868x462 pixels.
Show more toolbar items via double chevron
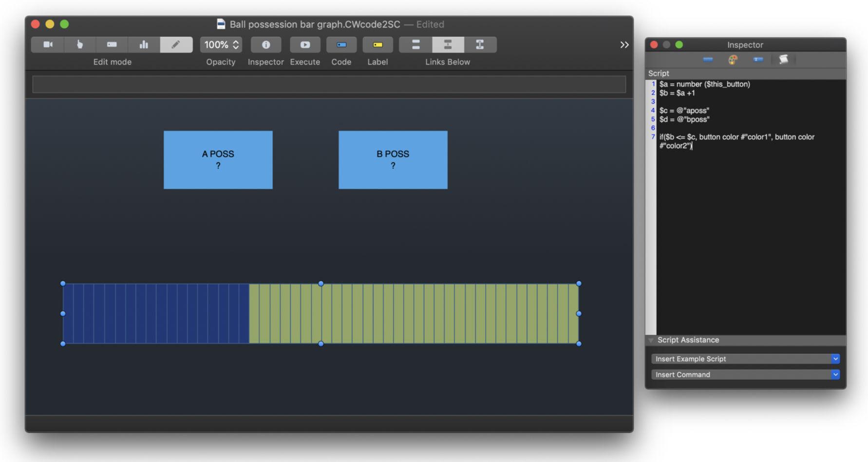pyautogui.click(x=624, y=45)
